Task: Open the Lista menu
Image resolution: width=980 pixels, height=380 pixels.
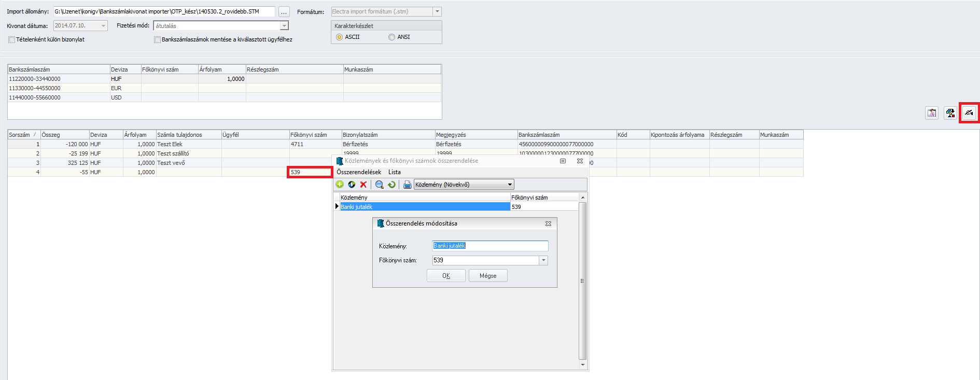Action: coord(395,172)
